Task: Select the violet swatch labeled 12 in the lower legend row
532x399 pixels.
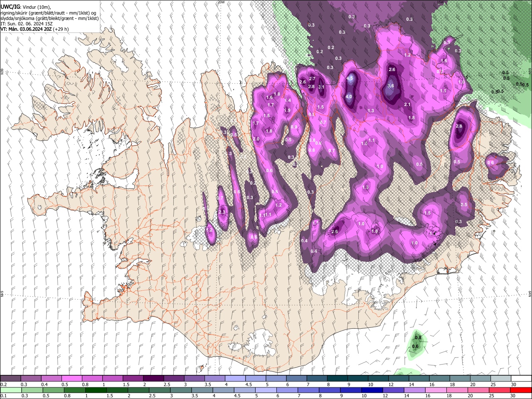Action: (393, 390)
